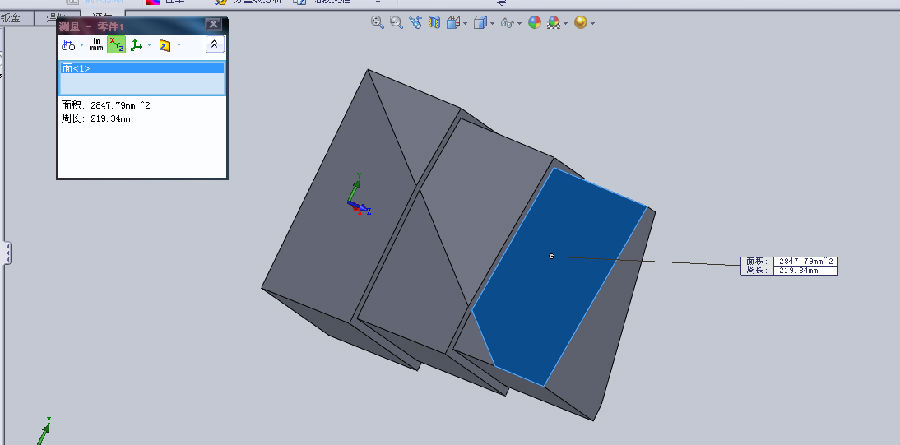Open the Hide/Show Items dropdown arrow
Viewport: 900px width, 445px height.
pos(519,23)
